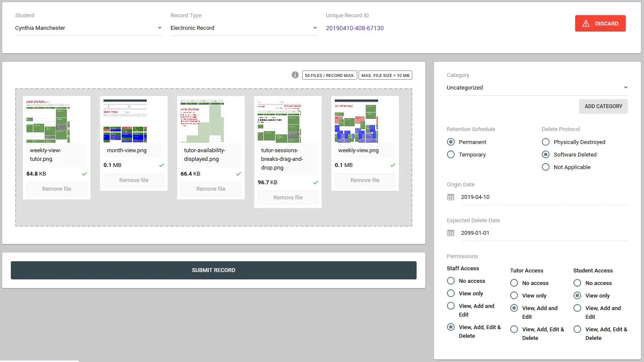This screenshot has width=644, height=362.
Task: Remove the month-view.png file
Action: [x=134, y=180]
